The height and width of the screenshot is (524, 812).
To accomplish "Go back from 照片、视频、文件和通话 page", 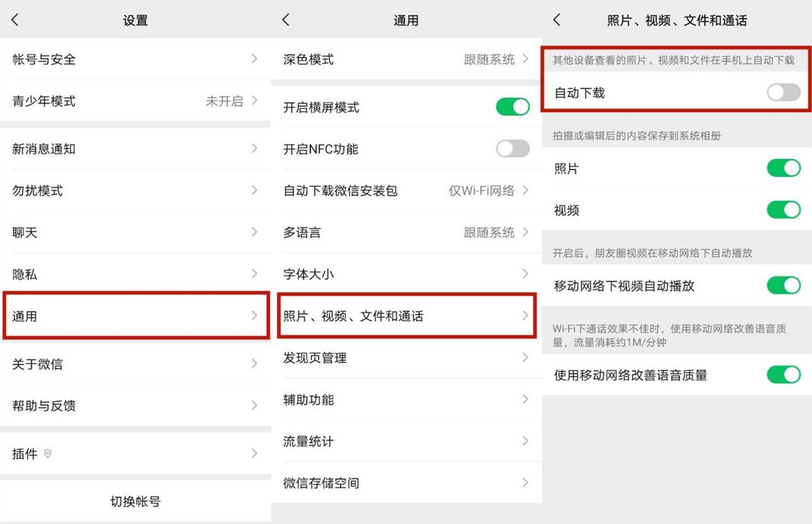I will pos(556,20).
